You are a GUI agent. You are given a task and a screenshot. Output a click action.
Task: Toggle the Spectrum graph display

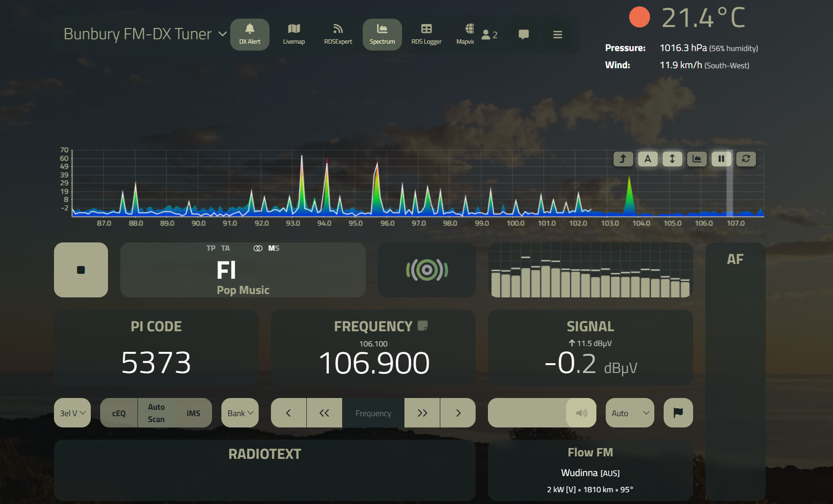point(382,34)
